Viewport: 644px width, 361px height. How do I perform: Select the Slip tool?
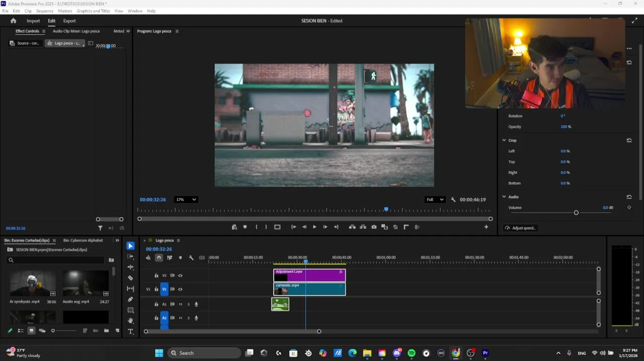click(131, 289)
